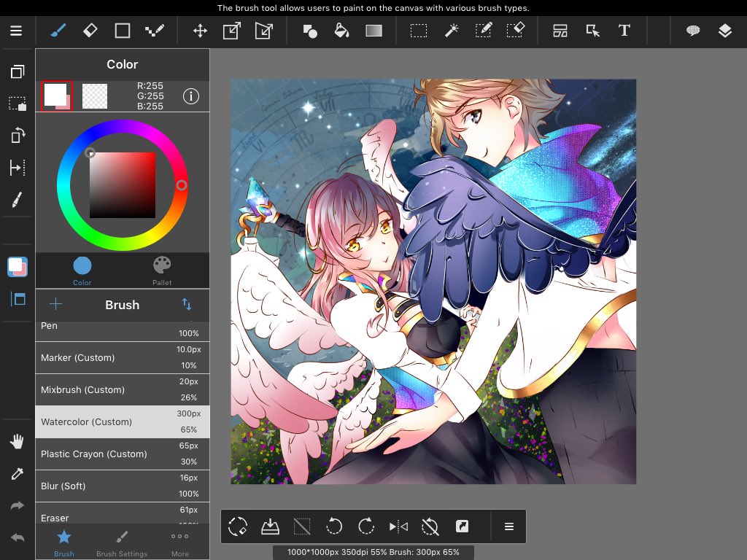
Task: Select the Eyedropper tool
Action: (18, 474)
